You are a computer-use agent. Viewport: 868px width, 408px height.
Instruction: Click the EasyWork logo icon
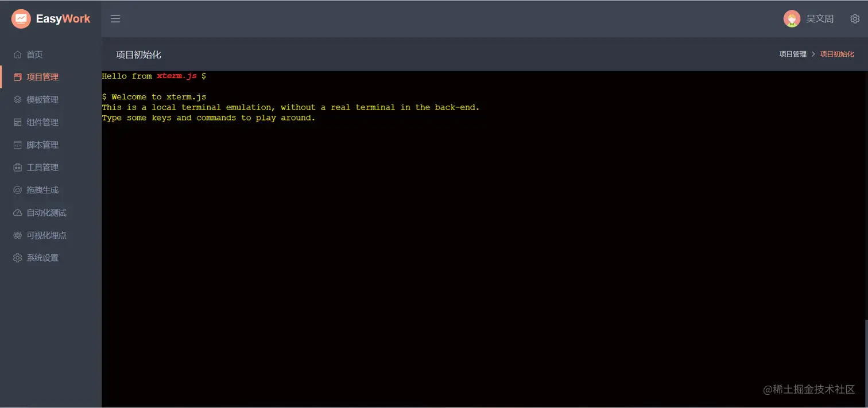pyautogui.click(x=21, y=18)
